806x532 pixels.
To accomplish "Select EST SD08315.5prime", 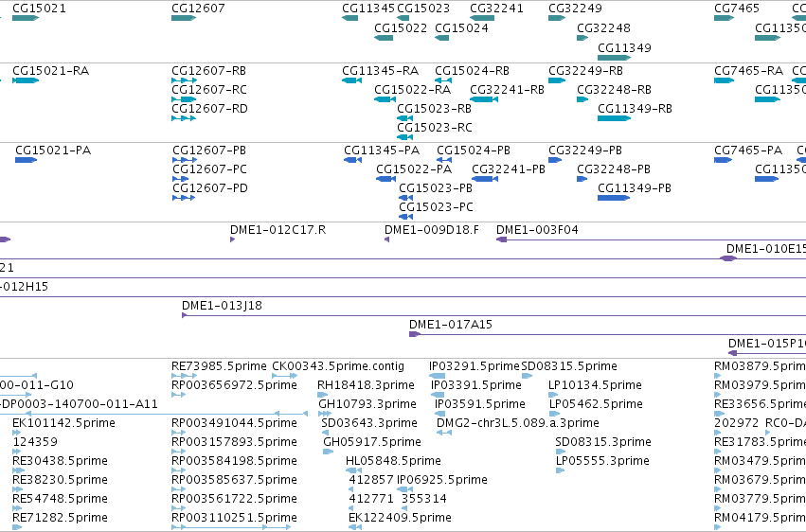I will pos(527,376).
